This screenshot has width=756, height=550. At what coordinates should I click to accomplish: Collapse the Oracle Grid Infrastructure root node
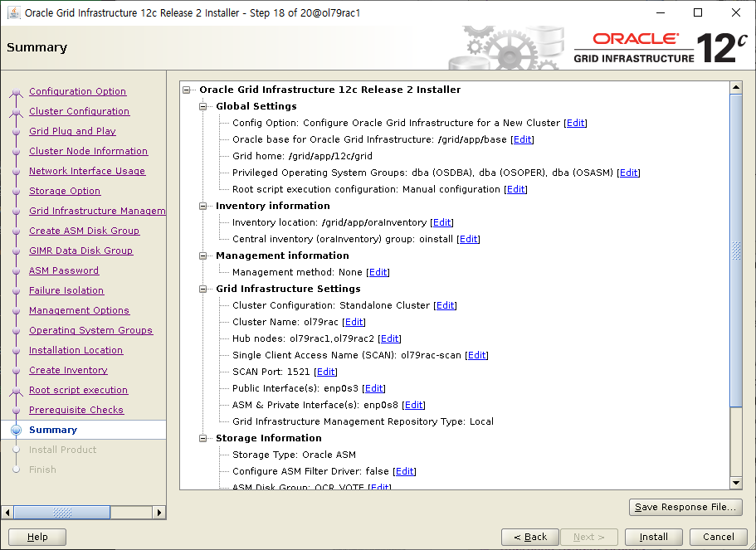[x=187, y=90]
